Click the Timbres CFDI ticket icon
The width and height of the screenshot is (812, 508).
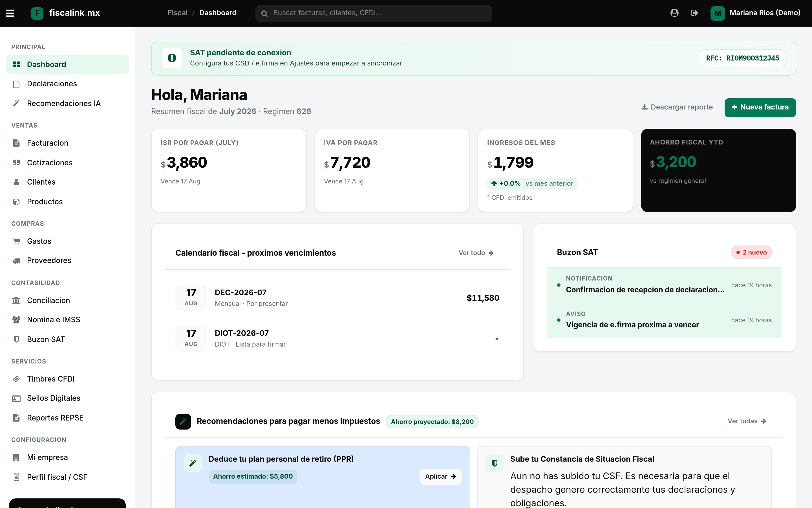click(x=16, y=379)
